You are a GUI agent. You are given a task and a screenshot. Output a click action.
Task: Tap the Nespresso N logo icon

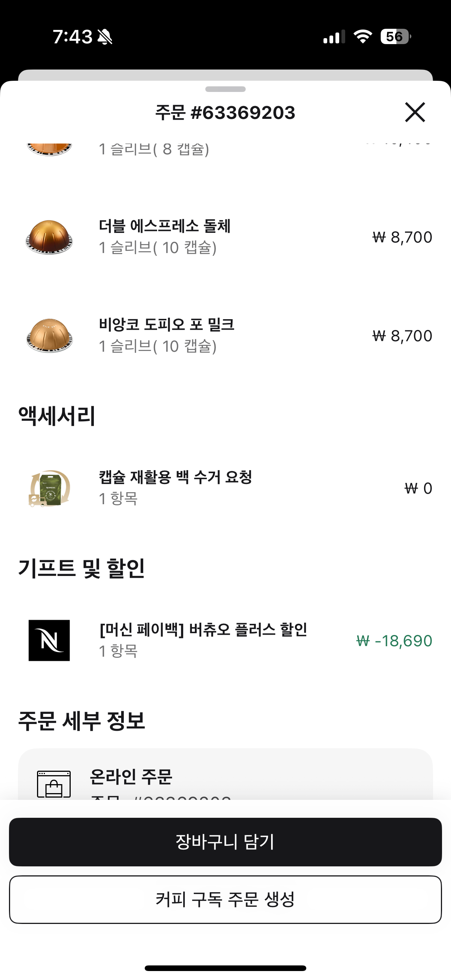click(x=49, y=640)
